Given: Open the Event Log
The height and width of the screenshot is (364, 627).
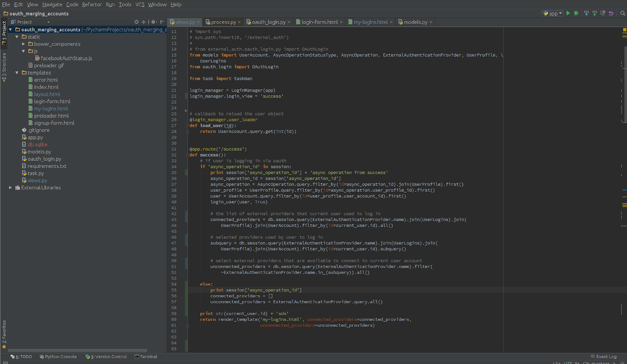Looking at the screenshot, I should tap(606, 357).
